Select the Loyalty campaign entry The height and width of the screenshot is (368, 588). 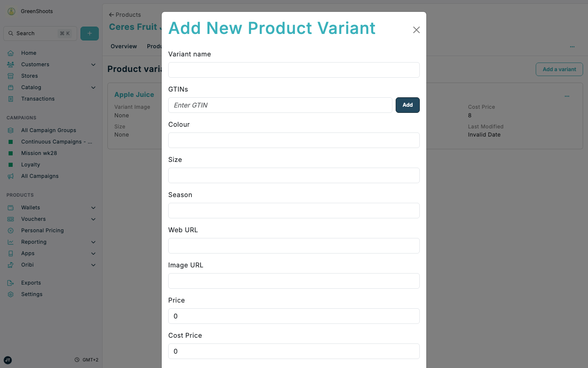pos(31,164)
